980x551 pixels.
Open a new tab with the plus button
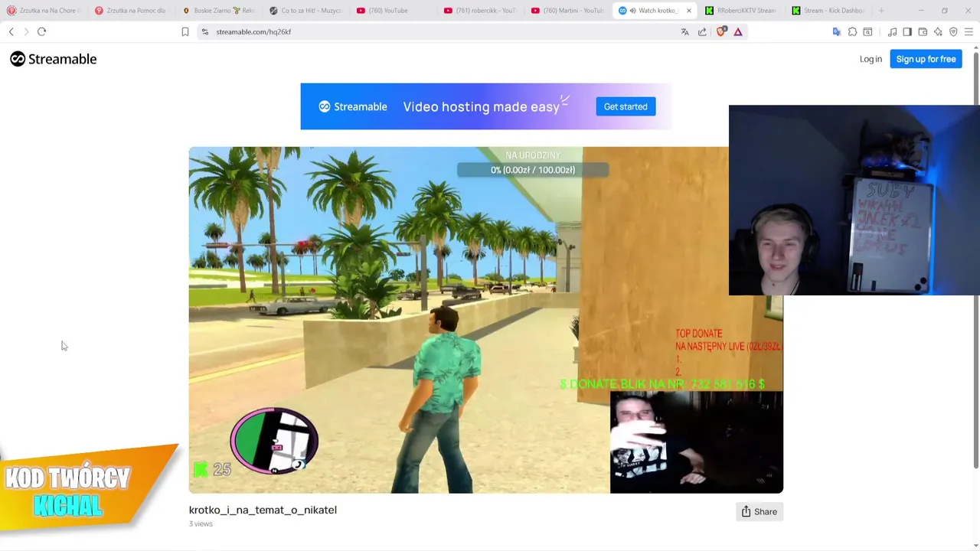click(x=881, y=11)
